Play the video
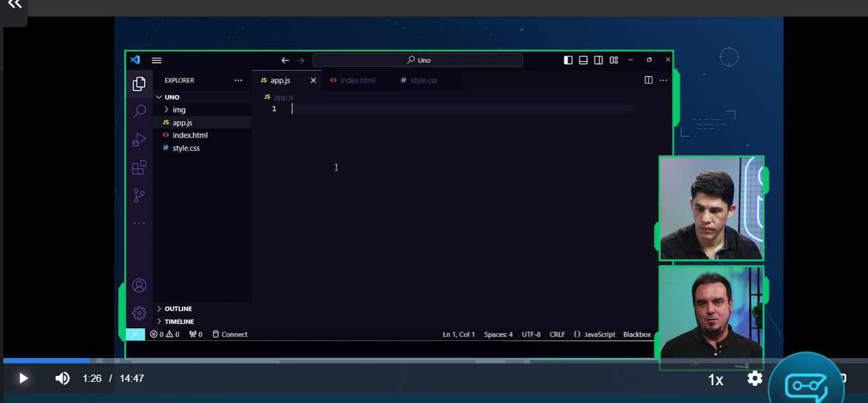 click(x=23, y=379)
